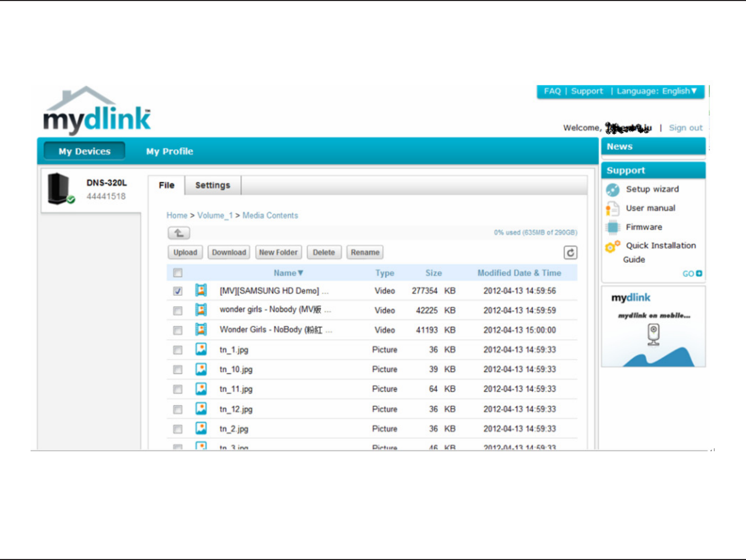
Task: Open the tn_10.jpg file name
Action: [x=236, y=369]
